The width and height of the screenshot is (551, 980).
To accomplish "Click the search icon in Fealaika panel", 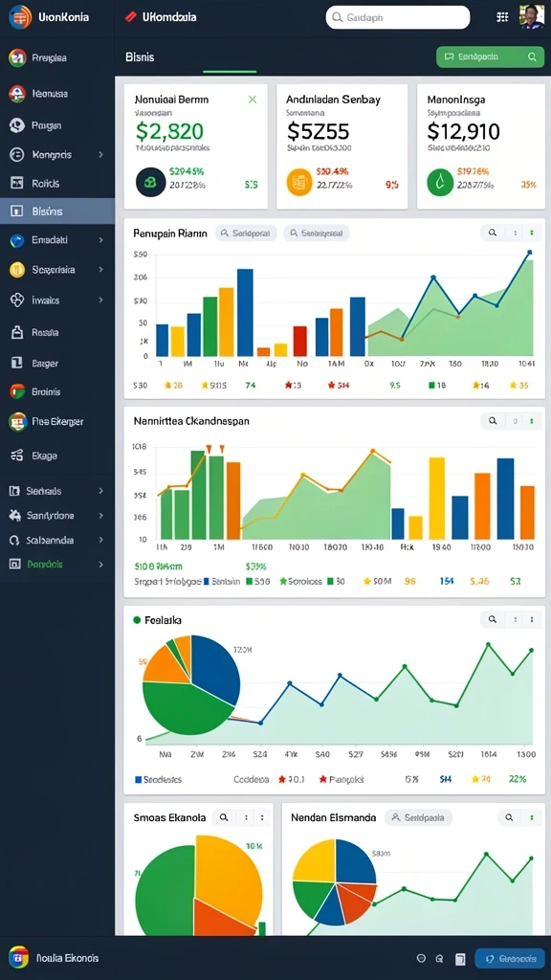I will tap(493, 619).
